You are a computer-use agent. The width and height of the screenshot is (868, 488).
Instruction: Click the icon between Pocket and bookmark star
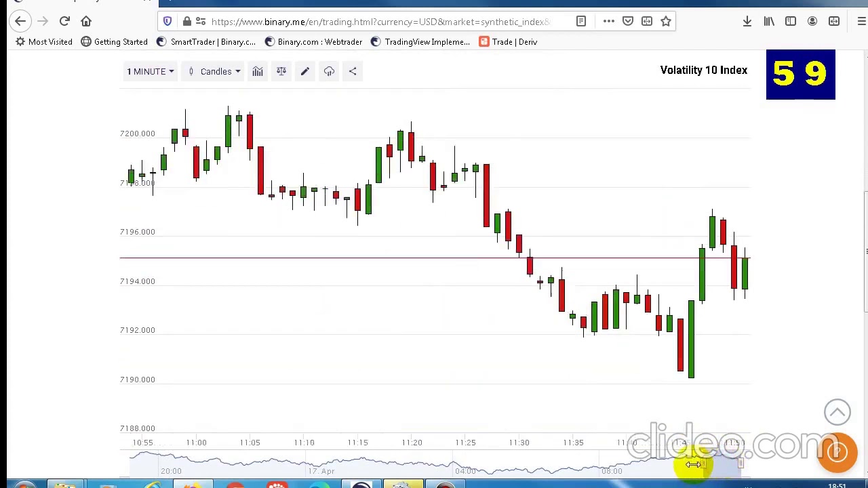click(647, 22)
